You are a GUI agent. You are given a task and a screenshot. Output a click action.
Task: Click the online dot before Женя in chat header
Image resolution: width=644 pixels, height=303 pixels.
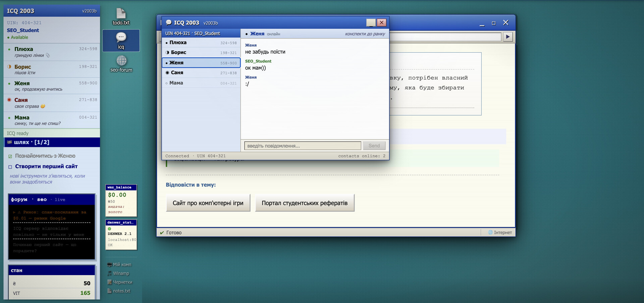[247, 34]
